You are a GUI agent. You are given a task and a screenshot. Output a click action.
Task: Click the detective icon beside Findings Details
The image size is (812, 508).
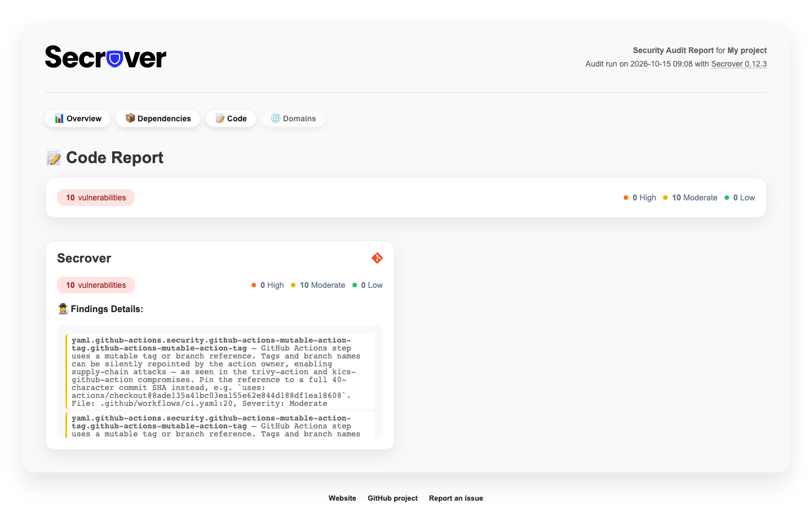pyautogui.click(x=63, y=309)
